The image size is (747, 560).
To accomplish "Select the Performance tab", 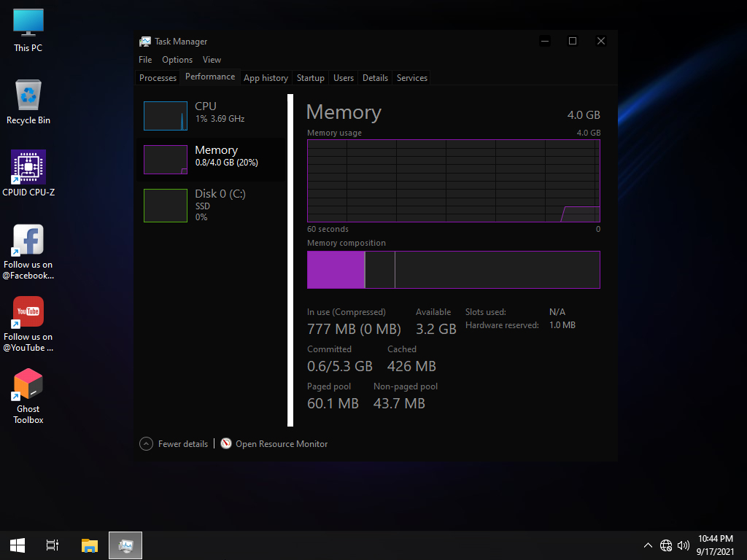I will point(210,77).
